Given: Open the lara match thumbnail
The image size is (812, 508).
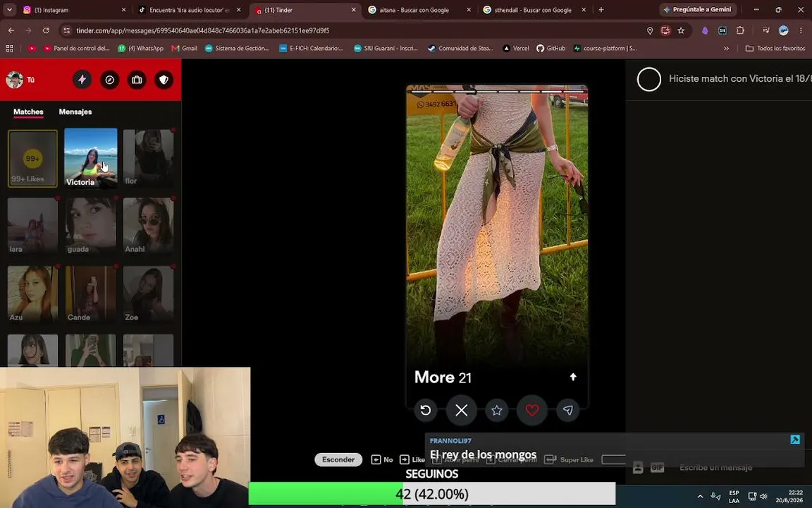Looking at the screenshot, I should tap(32, 226).
